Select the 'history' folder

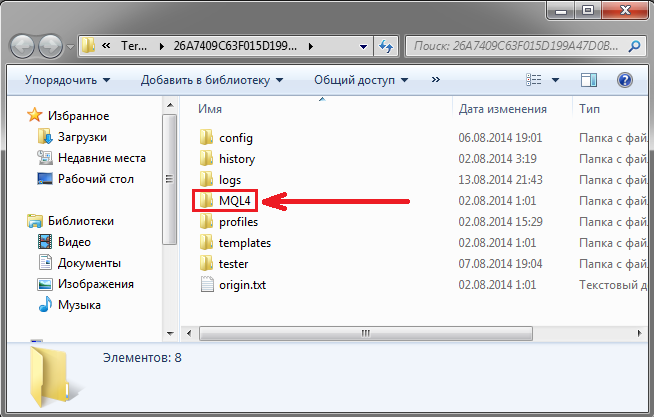point(237,159)
